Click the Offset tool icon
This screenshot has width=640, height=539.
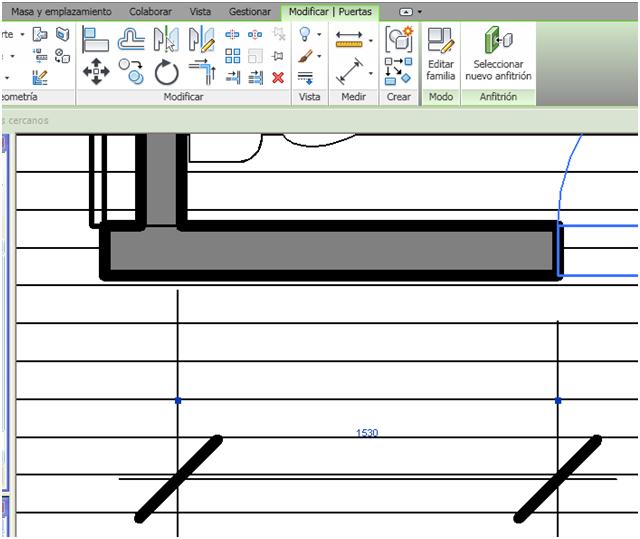click(131, 39)
